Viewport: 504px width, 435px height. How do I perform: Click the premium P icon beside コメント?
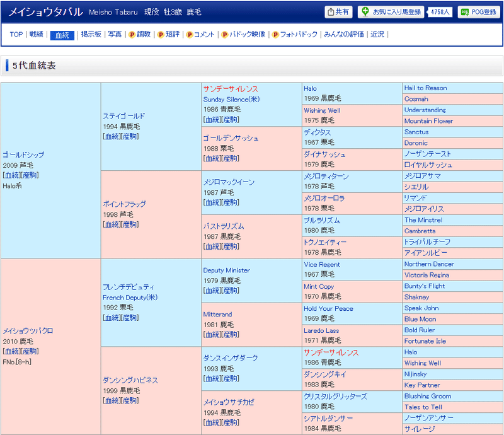coord(190,35)
